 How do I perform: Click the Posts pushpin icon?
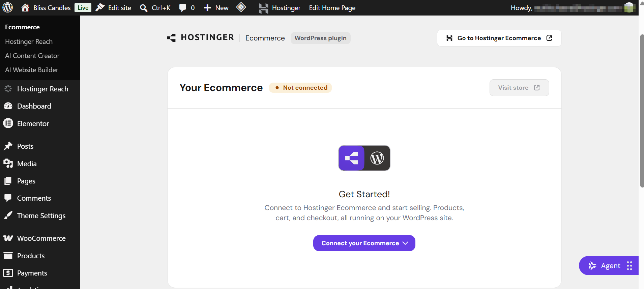pyautogui.click(x=8, y=146)
